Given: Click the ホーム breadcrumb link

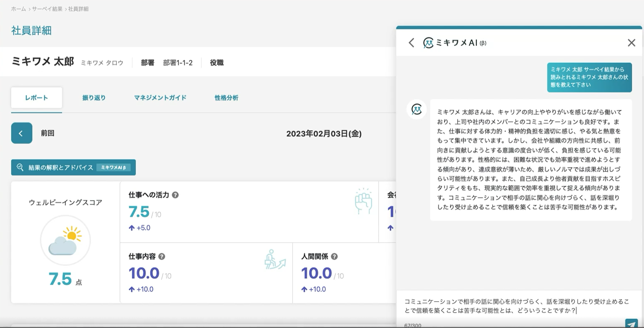Looking at the screenshot, I should (x=18, y=9).
